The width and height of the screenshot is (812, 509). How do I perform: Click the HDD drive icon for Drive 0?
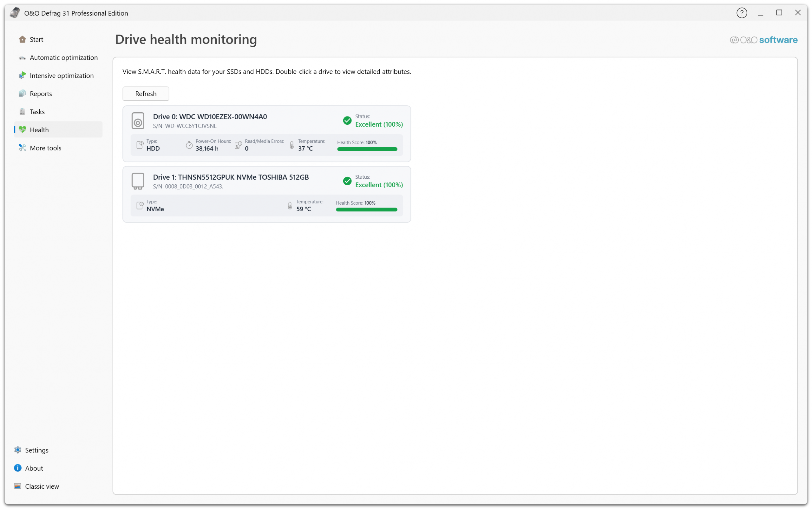[x=138, y=121]
